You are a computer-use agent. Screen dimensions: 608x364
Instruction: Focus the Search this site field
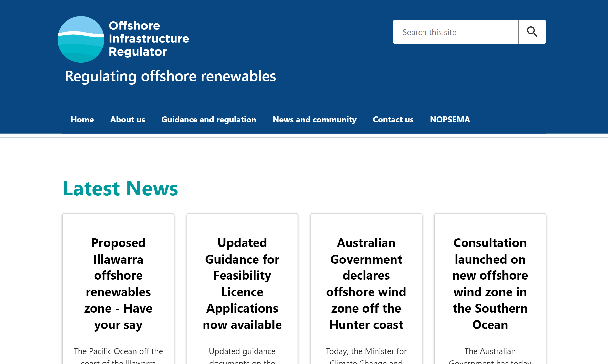pyautogui.click(x=455, y=32)
